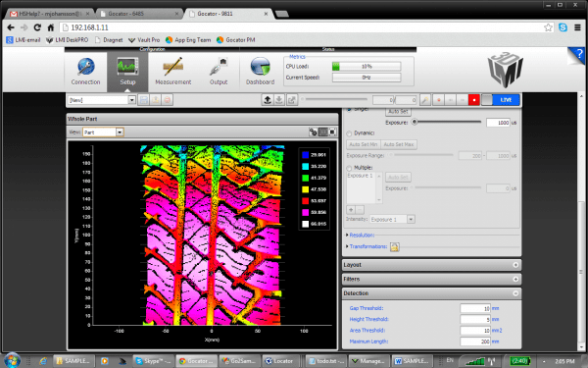Click the save configuration floppy icon
This screenshot has height=368, width=588.
144,100
